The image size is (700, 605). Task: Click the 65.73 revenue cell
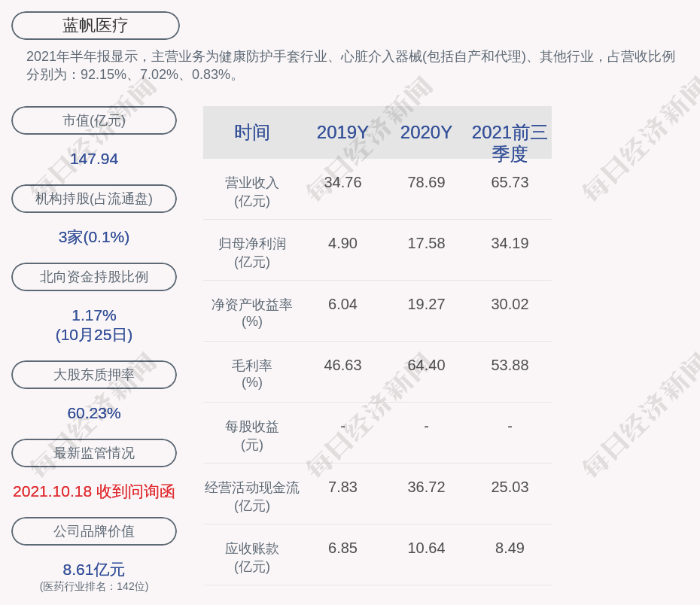510,183
